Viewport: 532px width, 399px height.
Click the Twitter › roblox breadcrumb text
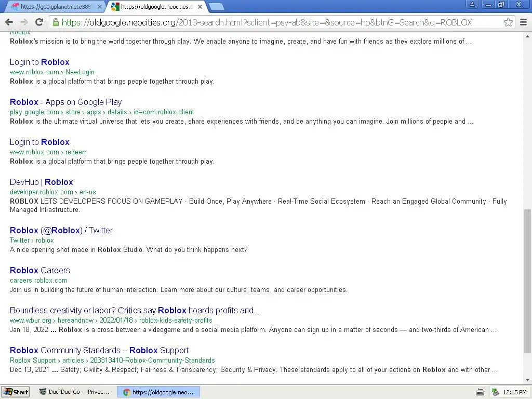coord(32,240)
